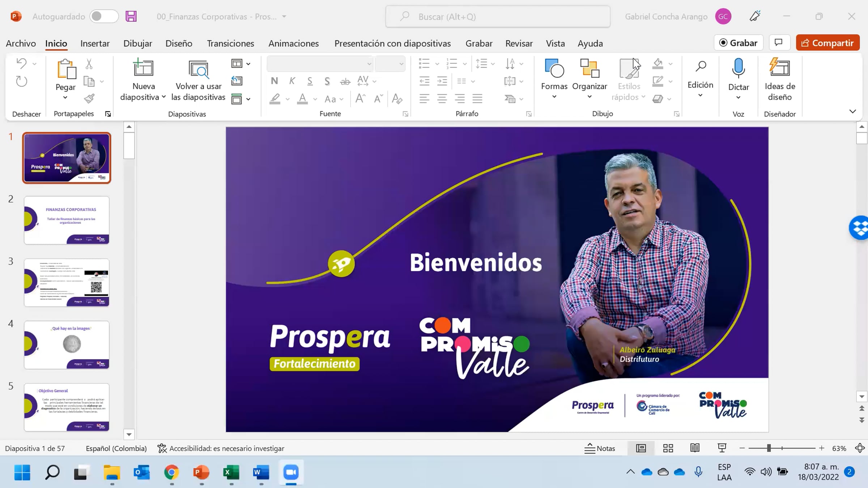868x488 pixels.
Task: Adjust the zoom slider handle
Action: (769, 448)
